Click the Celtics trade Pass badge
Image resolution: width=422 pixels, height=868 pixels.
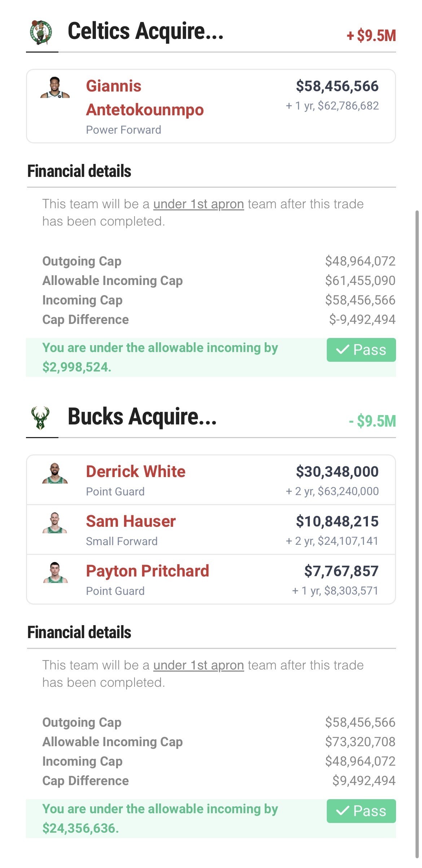click(361, 350)
